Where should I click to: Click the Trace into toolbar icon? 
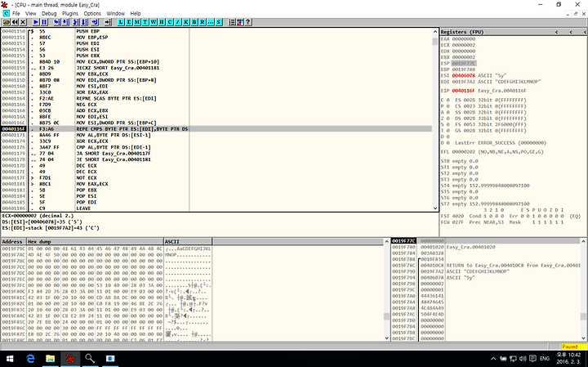point(76,22)
